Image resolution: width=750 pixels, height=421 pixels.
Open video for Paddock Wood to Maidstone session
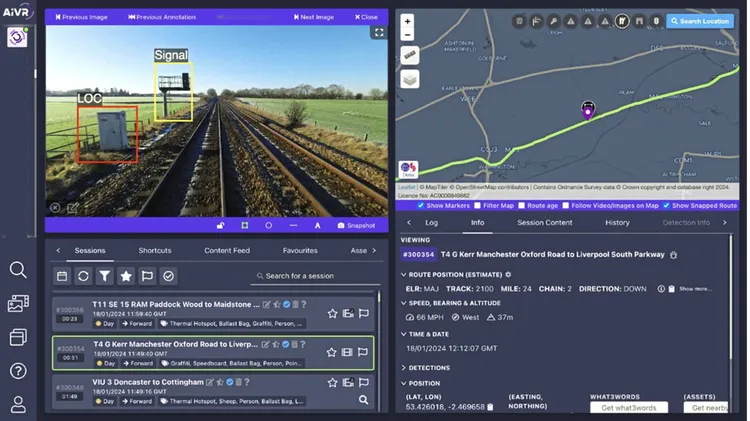348,313
